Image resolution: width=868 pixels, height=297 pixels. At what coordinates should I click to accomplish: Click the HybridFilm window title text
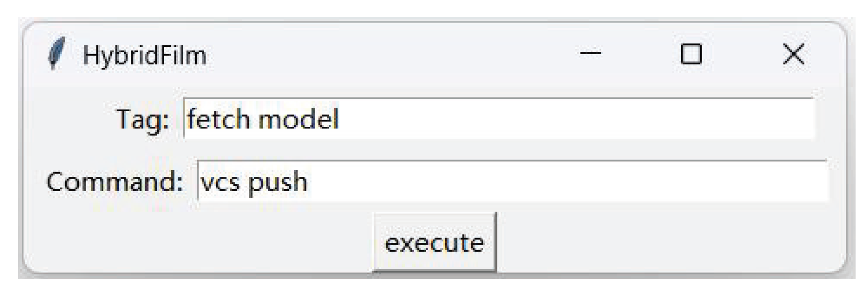click(145, 56)
